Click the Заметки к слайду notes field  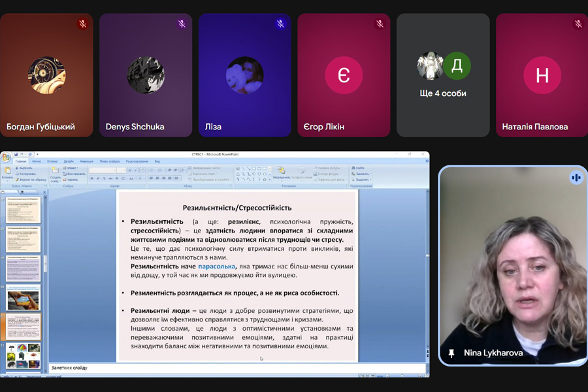click(237, 368)
